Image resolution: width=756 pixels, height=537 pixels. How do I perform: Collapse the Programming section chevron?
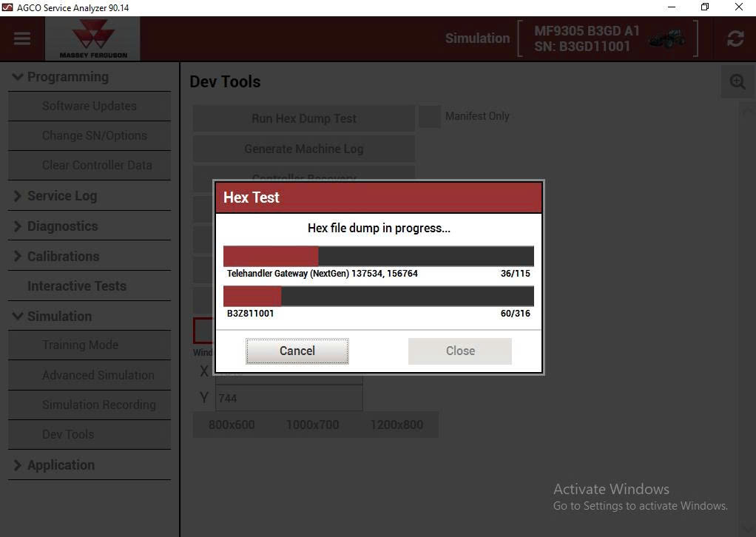point(17,77)
